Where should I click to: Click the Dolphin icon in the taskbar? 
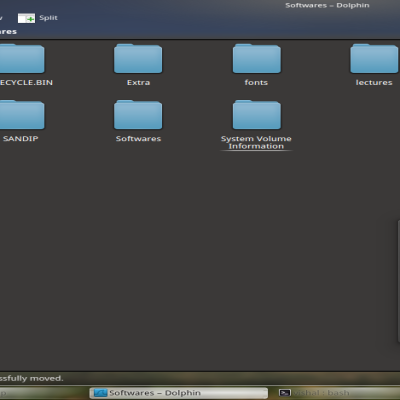point(100,393)
